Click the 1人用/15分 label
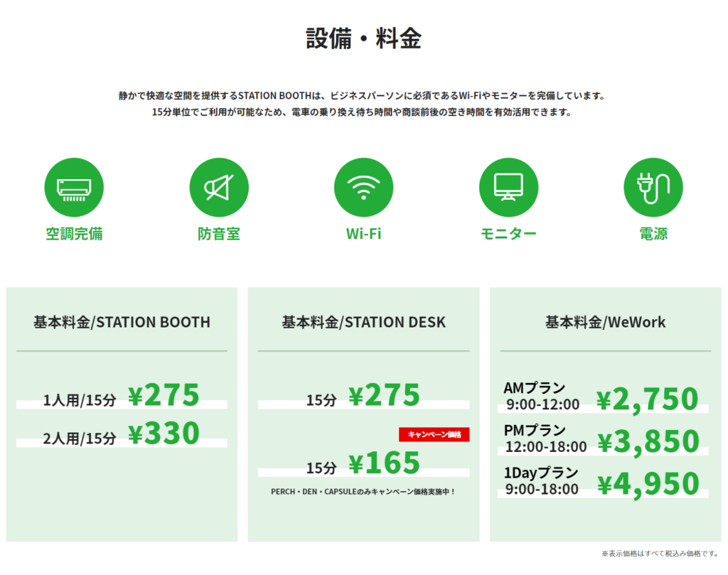The height and width of the screenshot is (575, 728). point(80,400)
